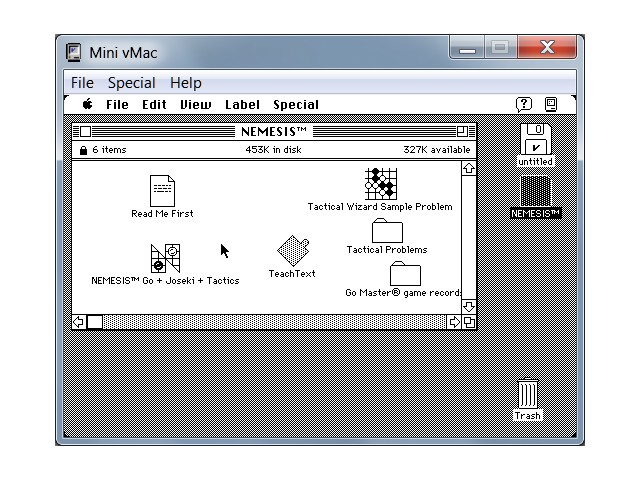Open the Mac Special menu
This screenshot has height=480, width=640.
click(296, 105)
